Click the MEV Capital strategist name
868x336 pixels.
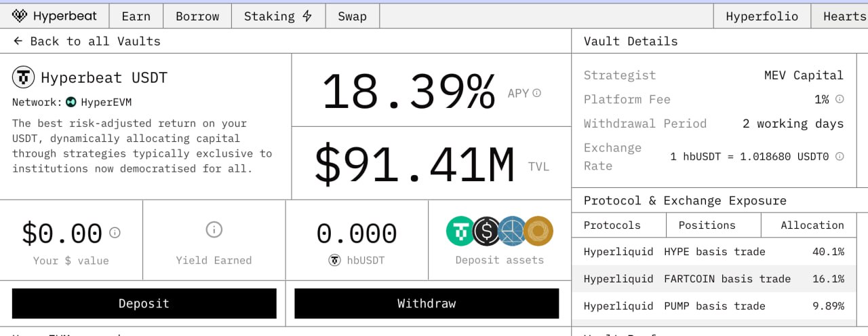coord(804,75)
